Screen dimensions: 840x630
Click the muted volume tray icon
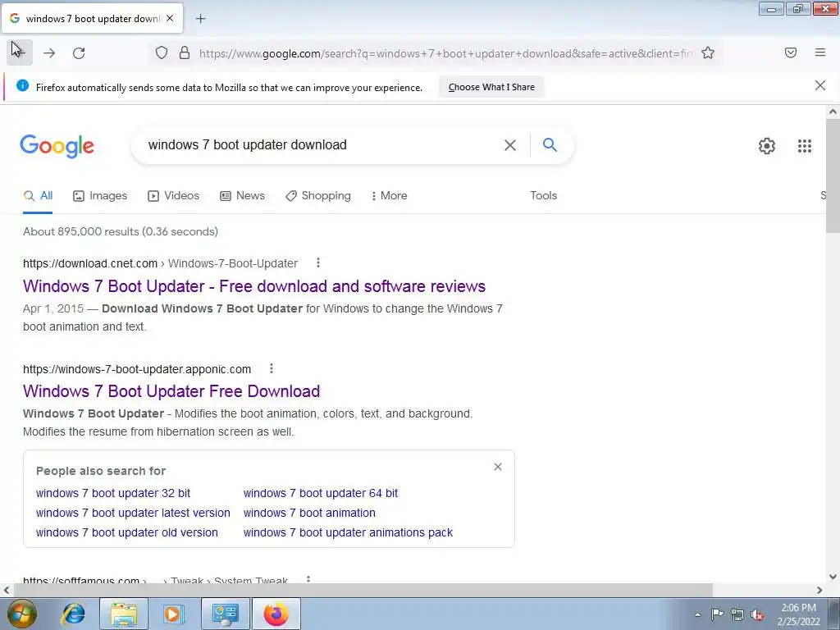click(x=757, y=614)
